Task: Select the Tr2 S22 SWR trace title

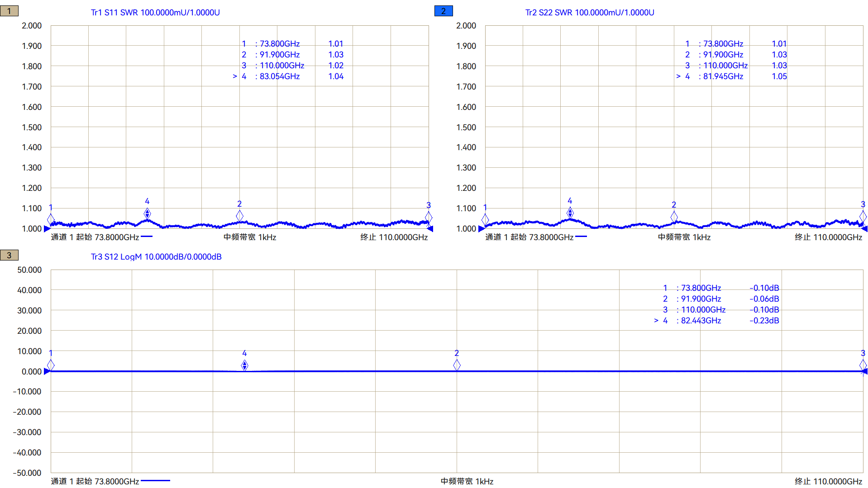Action: [590, 13]
